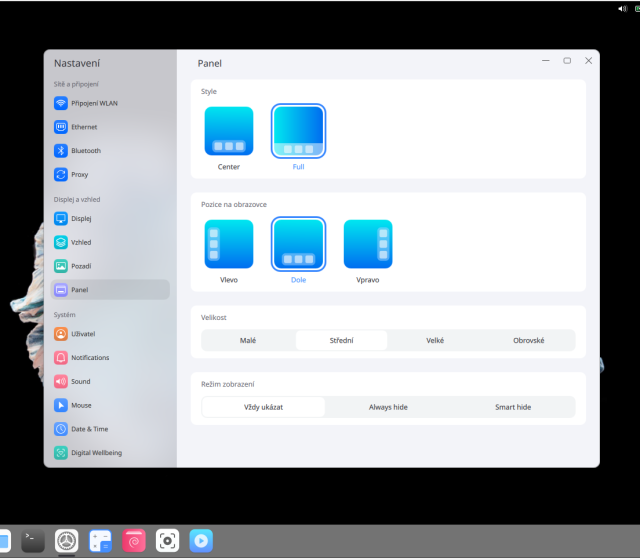Image resolution: width=640 pixels, height=560 pixels.
Task: Click the Ethernet icon in sidebar
Action: click(61, 127)
